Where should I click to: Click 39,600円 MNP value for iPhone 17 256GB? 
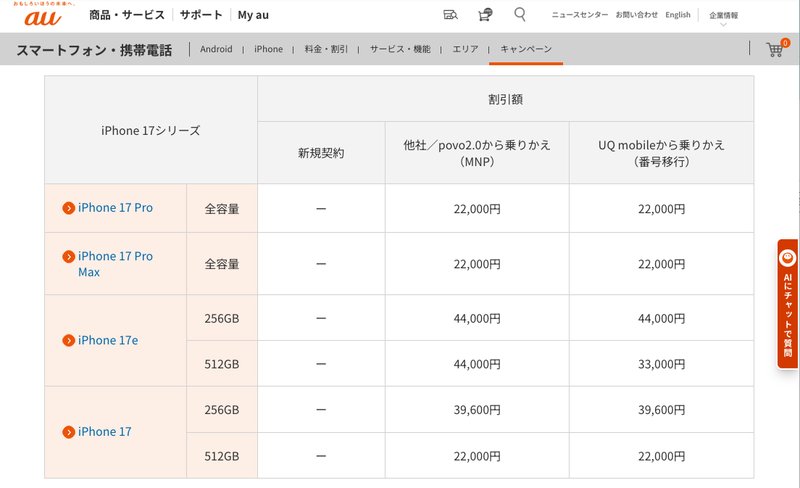tap(477, 409)
